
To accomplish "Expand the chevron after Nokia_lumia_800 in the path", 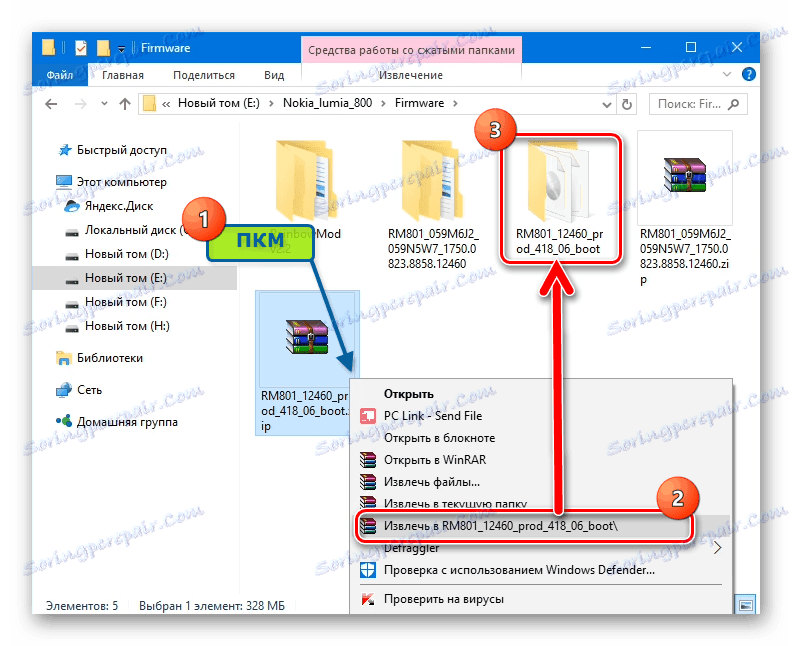I will pos(383,104).
